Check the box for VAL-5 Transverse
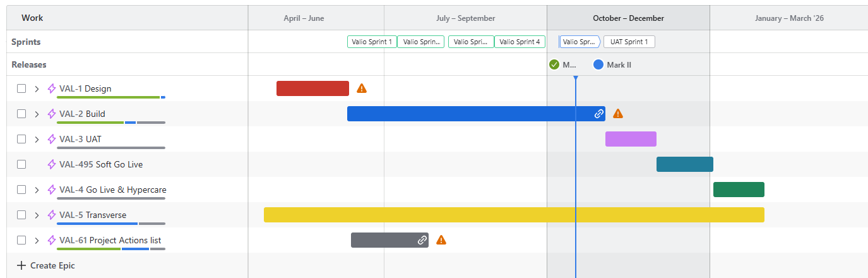This screenshot has width=868, height=278. tap(21, 215)
